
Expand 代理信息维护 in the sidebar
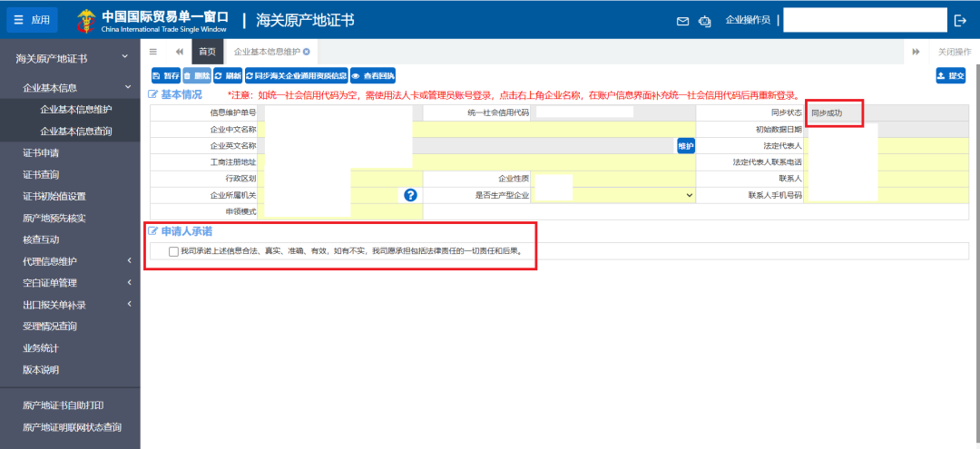70,261
